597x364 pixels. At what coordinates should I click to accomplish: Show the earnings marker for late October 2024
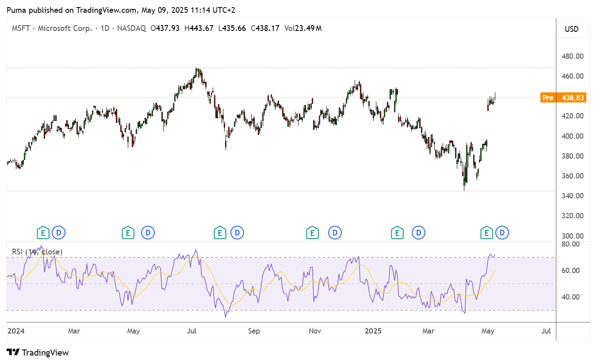pos(312,232)
